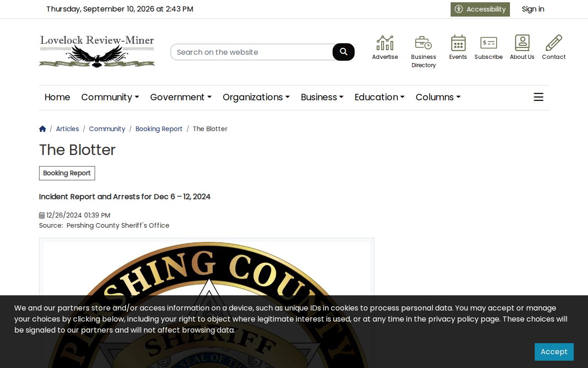Open the Advertise chart icon
The width and height of the screenshot is (588, 368).
385,43
